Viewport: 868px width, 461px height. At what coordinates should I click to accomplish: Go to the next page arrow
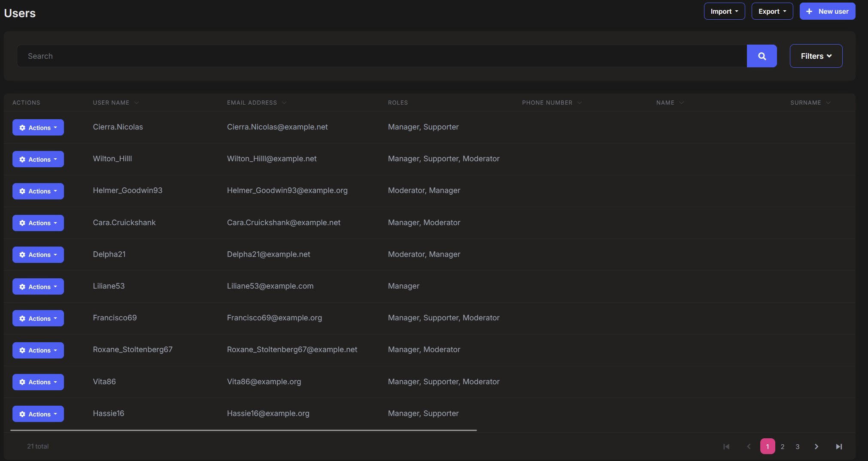click(816, 446)
